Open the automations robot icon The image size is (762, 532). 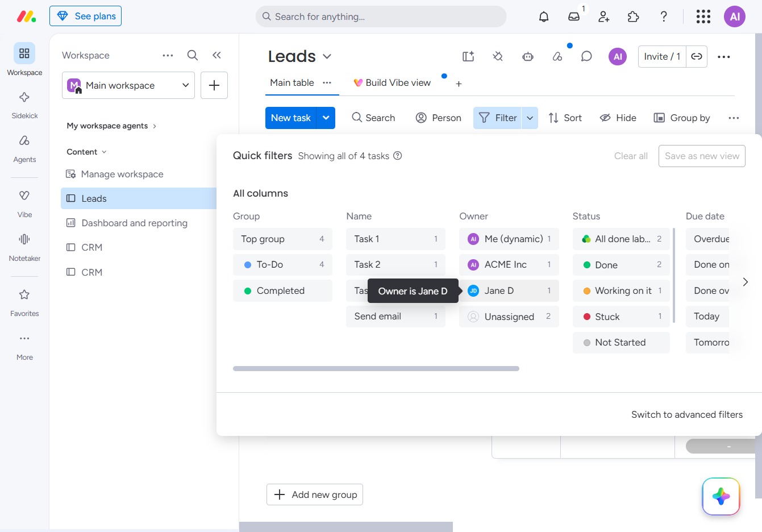click(528, 56)
